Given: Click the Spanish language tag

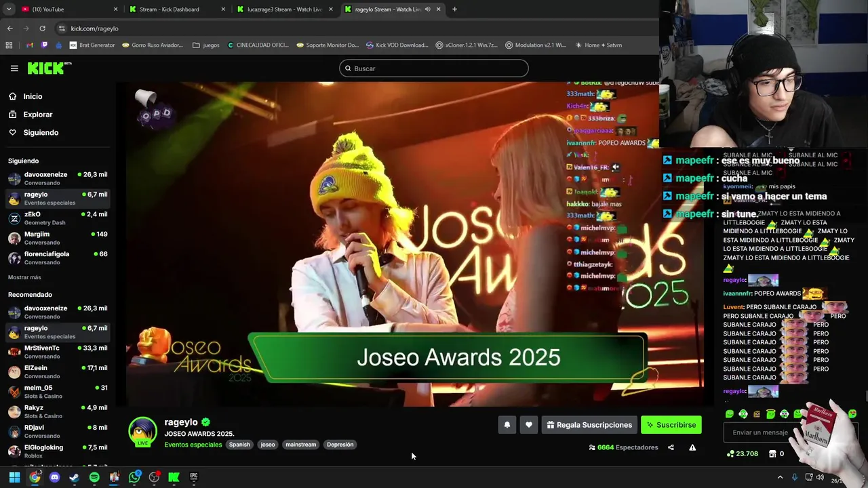Looking at the screenshot, I should coord(239,445).
